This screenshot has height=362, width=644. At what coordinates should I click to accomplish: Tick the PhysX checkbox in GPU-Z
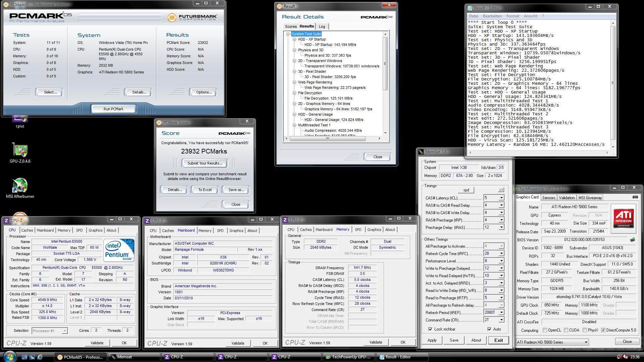tap(585, 330)
